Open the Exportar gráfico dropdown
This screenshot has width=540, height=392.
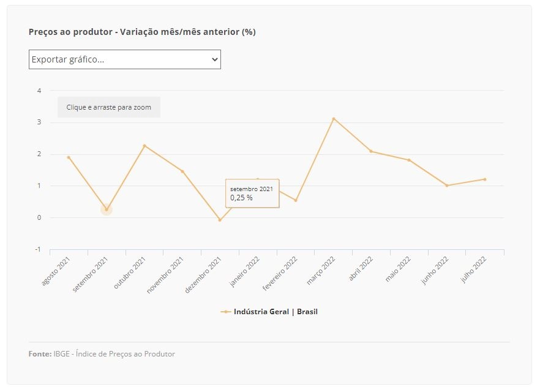pos(125,59)
